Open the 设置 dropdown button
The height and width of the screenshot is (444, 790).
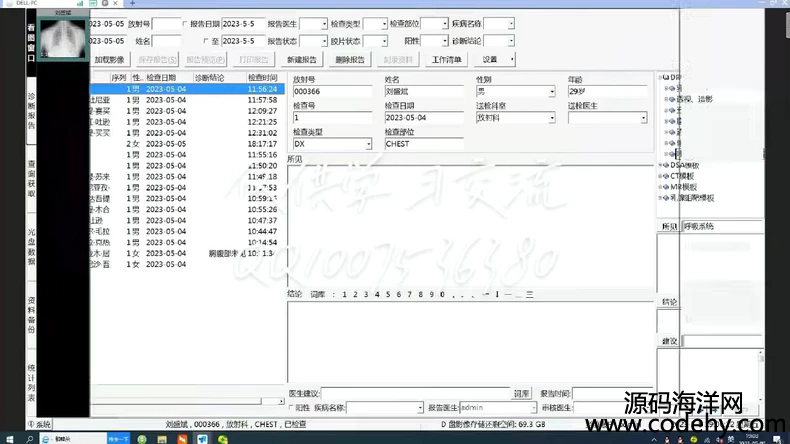pos(495,59)
